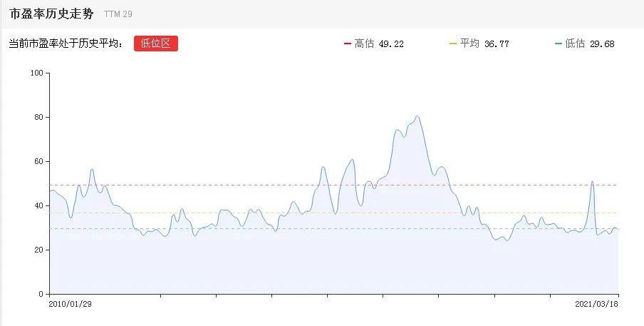Viewport: 644px width, 326px height.
Task: Click the 80 y-axis label
Action: tap(38, 118)
